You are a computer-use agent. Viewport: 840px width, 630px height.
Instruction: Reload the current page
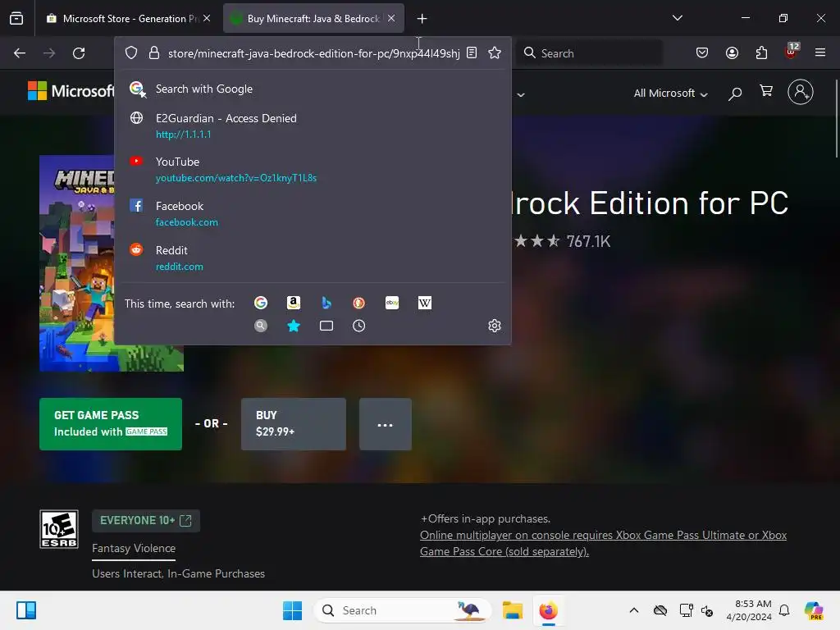tap(79, 53)
